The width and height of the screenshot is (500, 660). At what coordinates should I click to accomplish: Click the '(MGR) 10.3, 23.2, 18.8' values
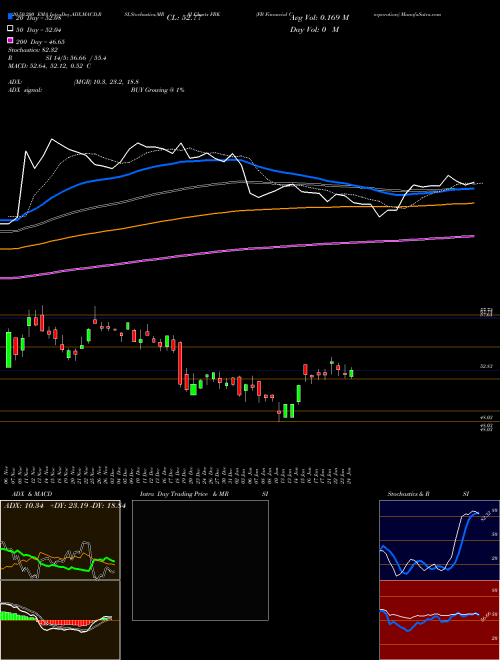coord(106,82)
